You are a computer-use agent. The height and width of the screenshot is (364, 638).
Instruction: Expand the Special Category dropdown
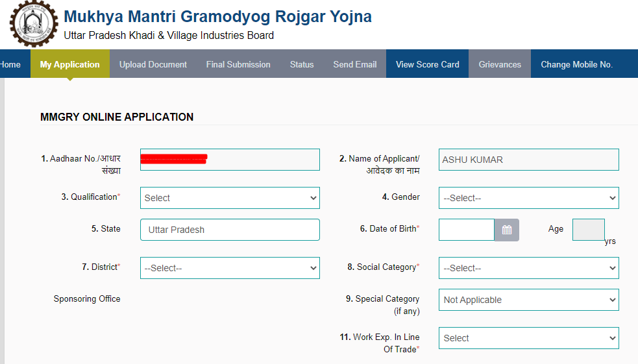click(x=528, y=300)
